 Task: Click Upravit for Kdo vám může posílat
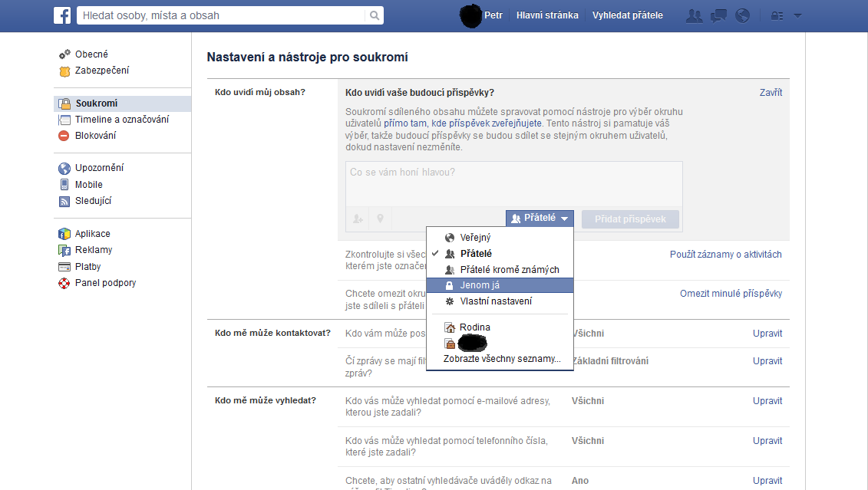[767, 334]
